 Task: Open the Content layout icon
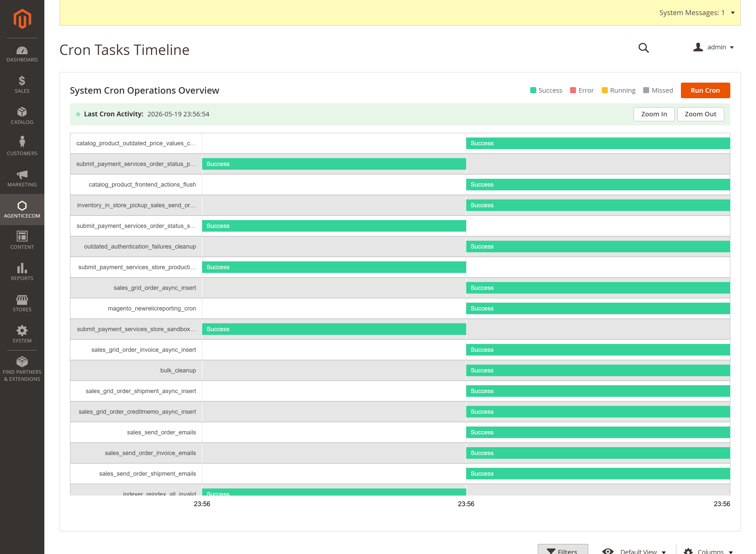coord(22,236)
